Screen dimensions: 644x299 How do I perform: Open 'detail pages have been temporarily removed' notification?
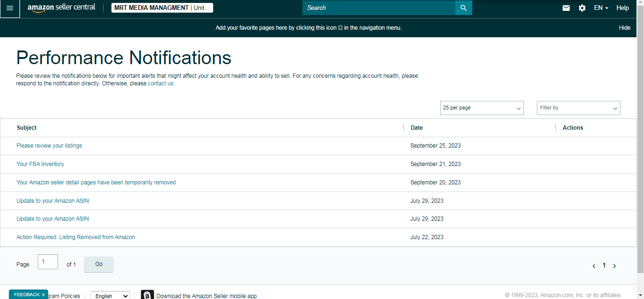pos(96,183)
